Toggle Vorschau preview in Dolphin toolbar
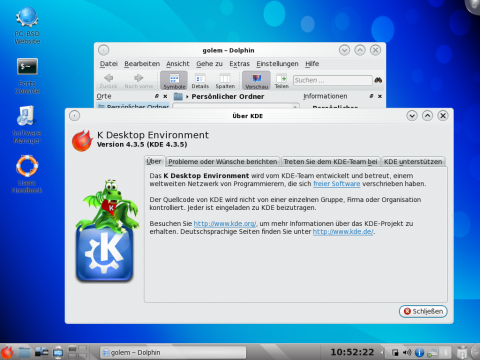 point(256,81)
